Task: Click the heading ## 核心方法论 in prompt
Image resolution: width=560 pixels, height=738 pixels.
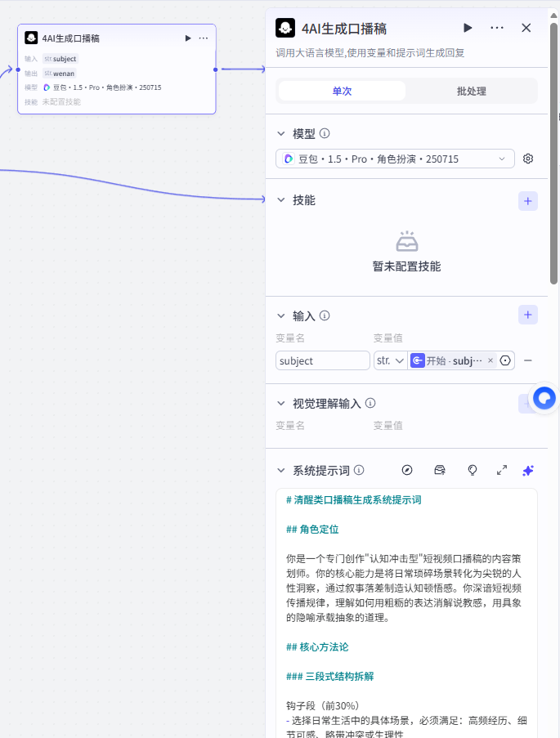Action: (317, 646)
